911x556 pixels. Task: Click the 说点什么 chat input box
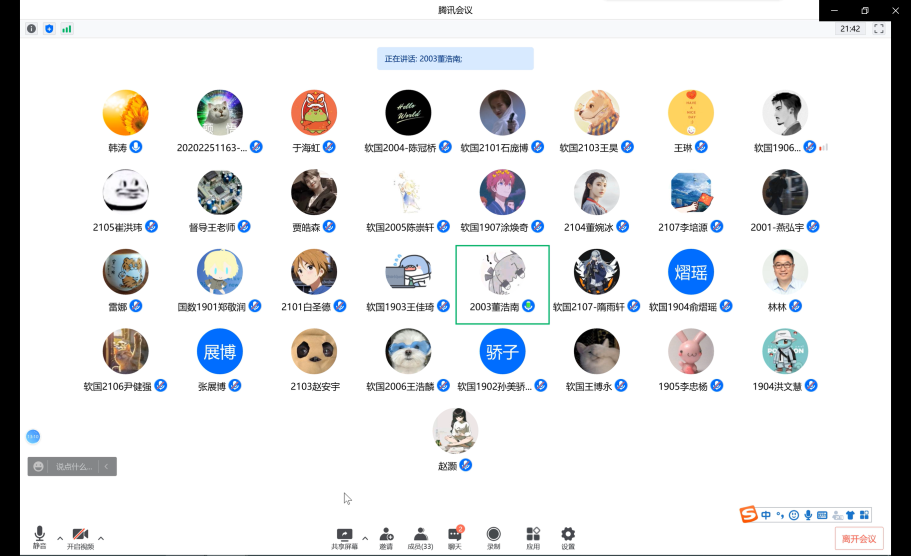(74, 467)
